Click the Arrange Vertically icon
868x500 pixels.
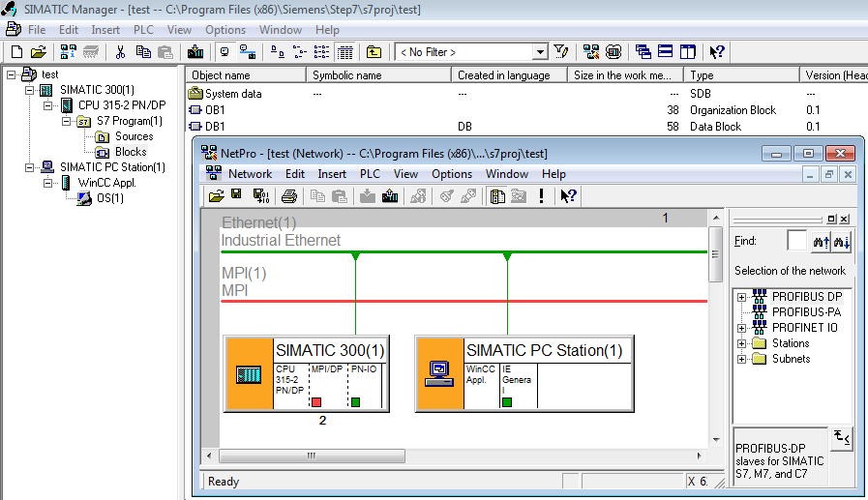pyautogui.click(x=688, y=52)
